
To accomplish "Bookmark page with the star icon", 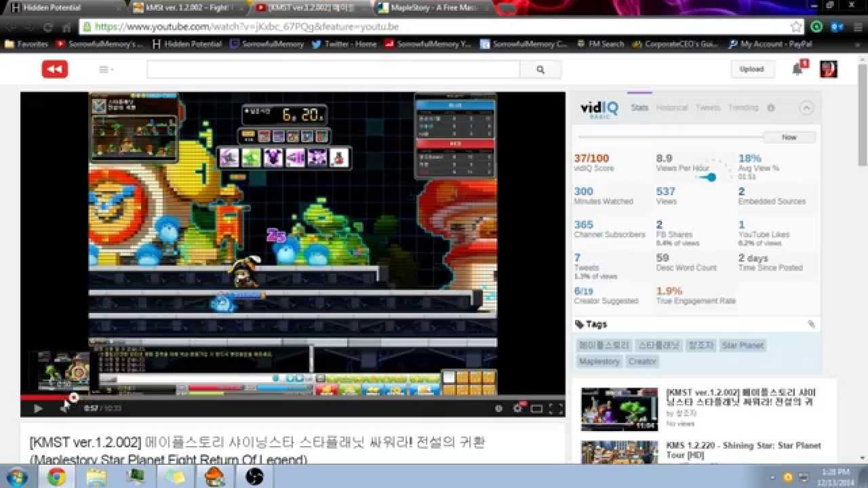I will click(x=796, y=27).
